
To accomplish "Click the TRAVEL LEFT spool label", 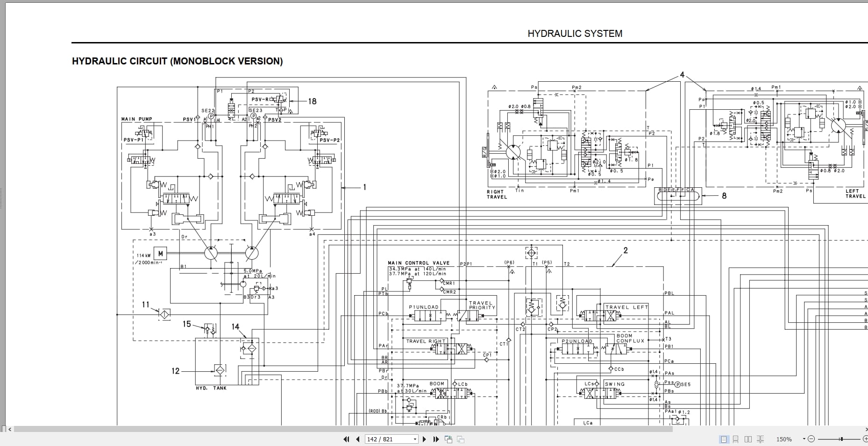I will (x=627, y=307).
